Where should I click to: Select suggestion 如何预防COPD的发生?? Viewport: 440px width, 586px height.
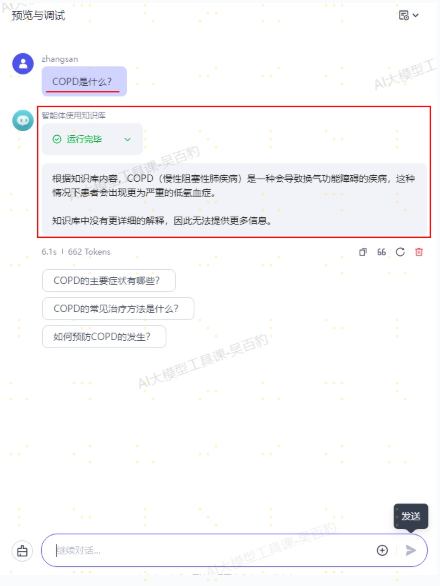pyautogui.click(x=104, y=337)
